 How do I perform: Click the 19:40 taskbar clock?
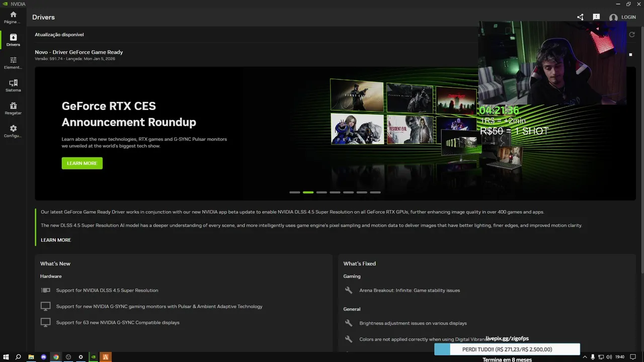[x=620, y=357]
